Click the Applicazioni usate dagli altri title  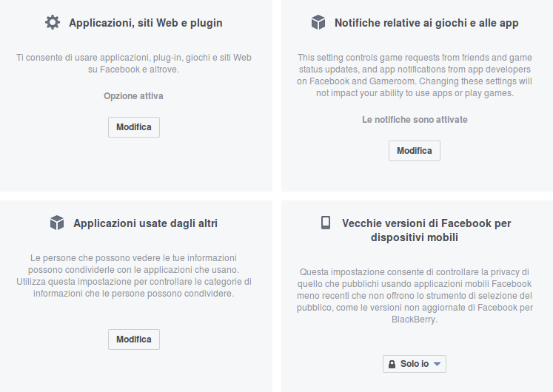145,223
